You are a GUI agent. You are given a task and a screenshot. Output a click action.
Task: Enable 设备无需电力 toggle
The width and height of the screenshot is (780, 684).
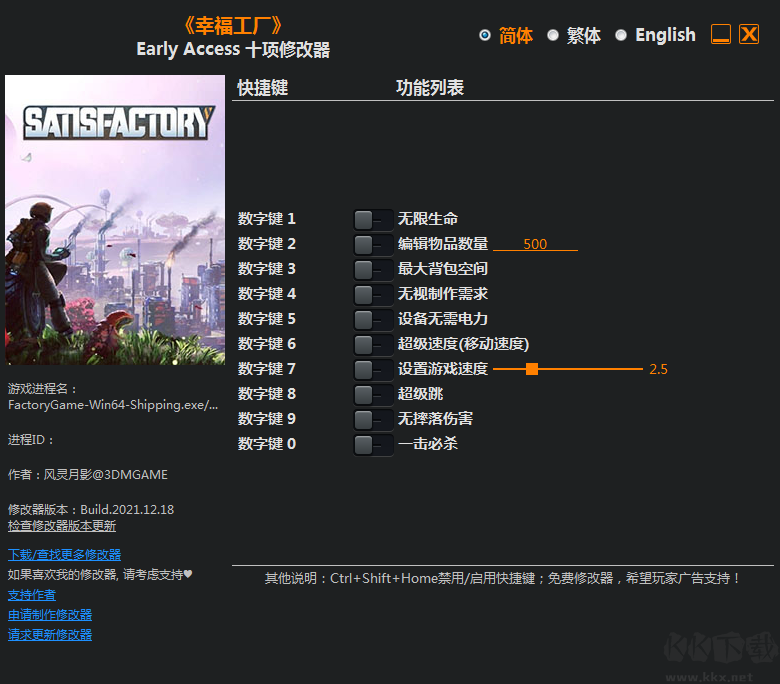(373, 319)
